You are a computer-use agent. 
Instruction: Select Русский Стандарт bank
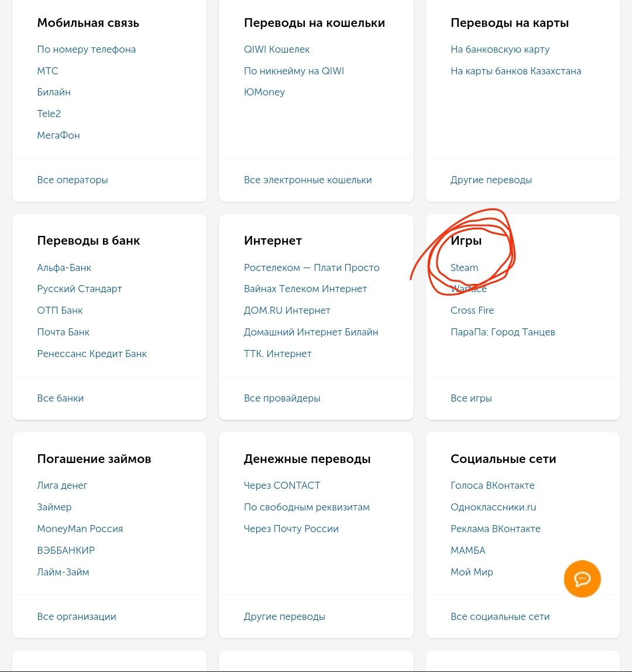(79, 289)
